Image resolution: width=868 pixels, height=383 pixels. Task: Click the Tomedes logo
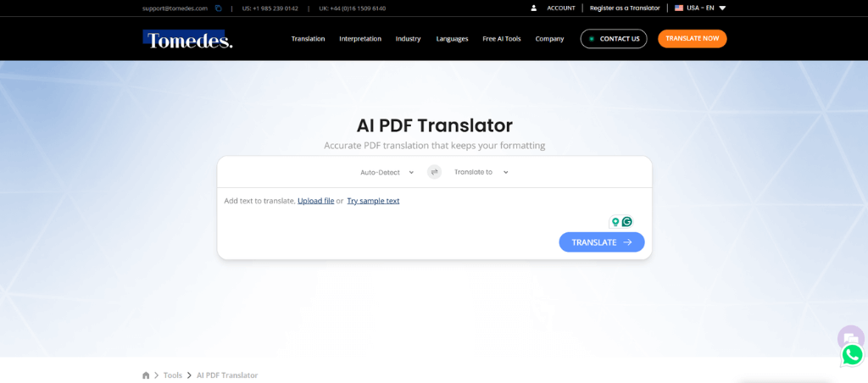[x=187, y=39]
